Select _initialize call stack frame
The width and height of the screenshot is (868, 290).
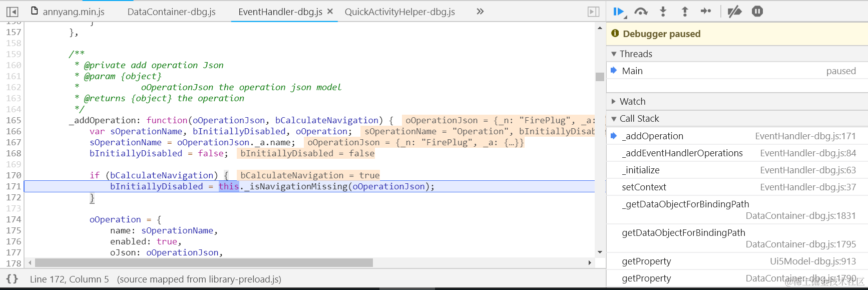click(737, 170)
